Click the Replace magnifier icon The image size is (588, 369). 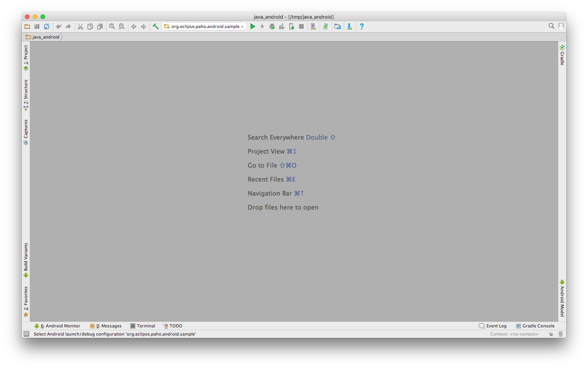pos(122,26)
